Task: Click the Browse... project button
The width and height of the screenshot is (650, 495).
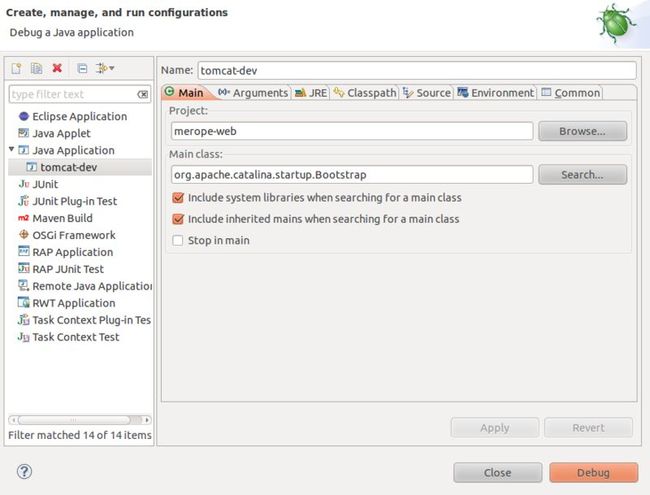Action: tap(582, 131)
